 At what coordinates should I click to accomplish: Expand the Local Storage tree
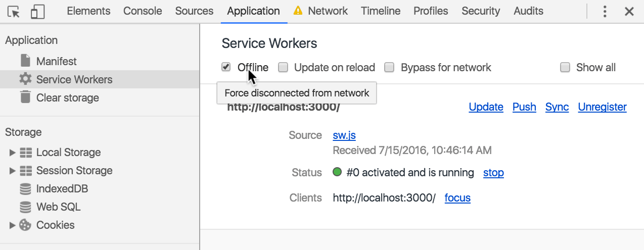tap(13, 153)
